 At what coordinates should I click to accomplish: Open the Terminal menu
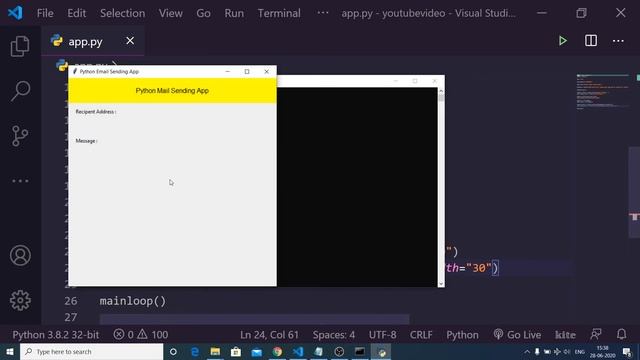coord(279,13)
